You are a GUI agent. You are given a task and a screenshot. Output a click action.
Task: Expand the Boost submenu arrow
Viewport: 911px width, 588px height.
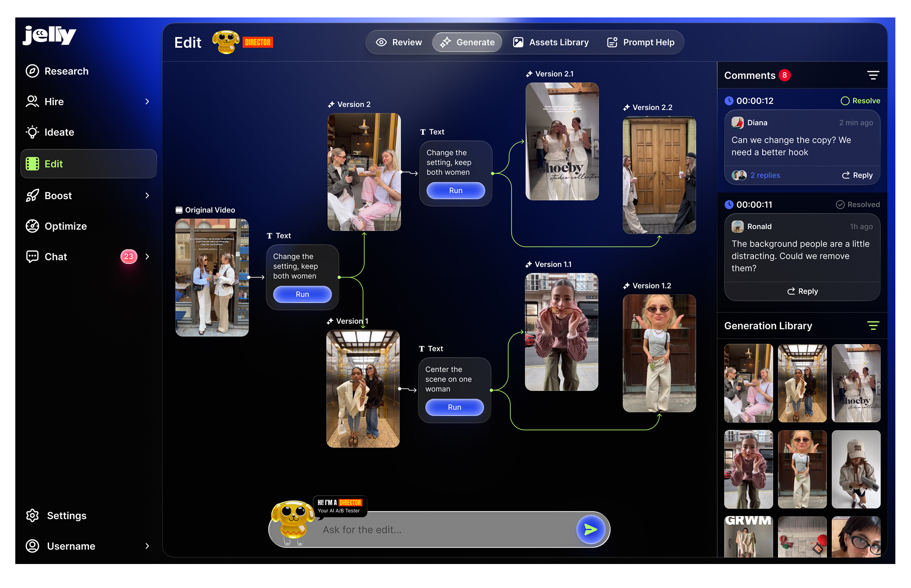(x=147, y=196)
